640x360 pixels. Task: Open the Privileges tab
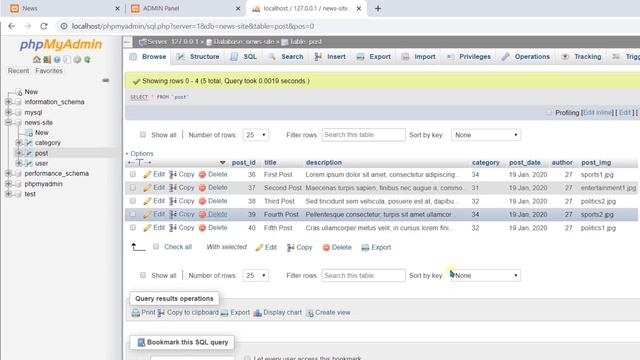[x=469, y=57]
